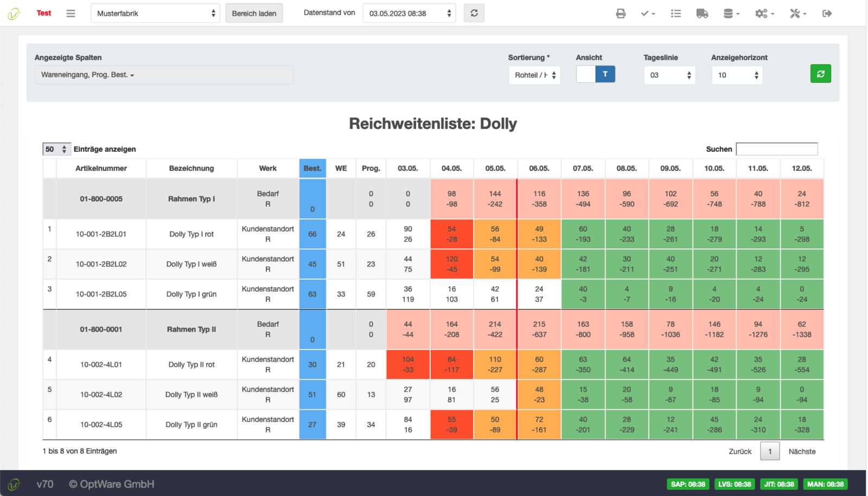Click the list view icon
The image size is (868, 496).
675,14
